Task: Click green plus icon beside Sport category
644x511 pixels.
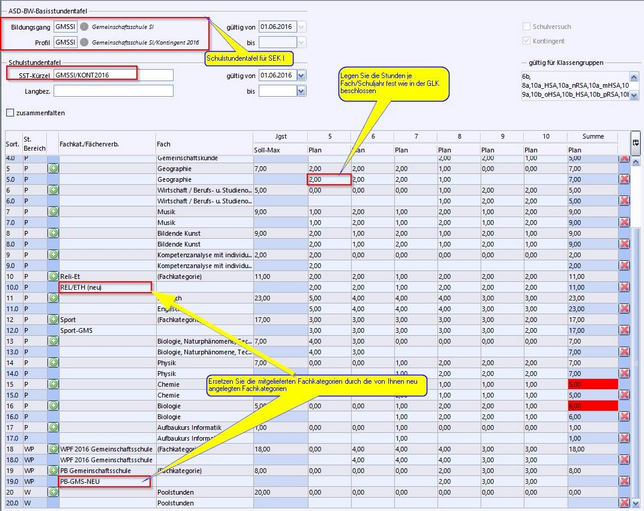Action: (x=52, y=318)
